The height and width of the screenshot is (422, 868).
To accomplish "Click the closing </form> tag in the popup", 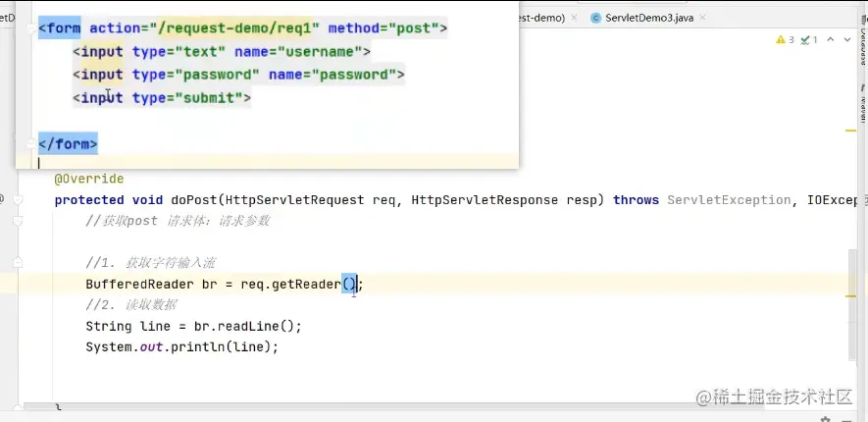I will [68, 144].
